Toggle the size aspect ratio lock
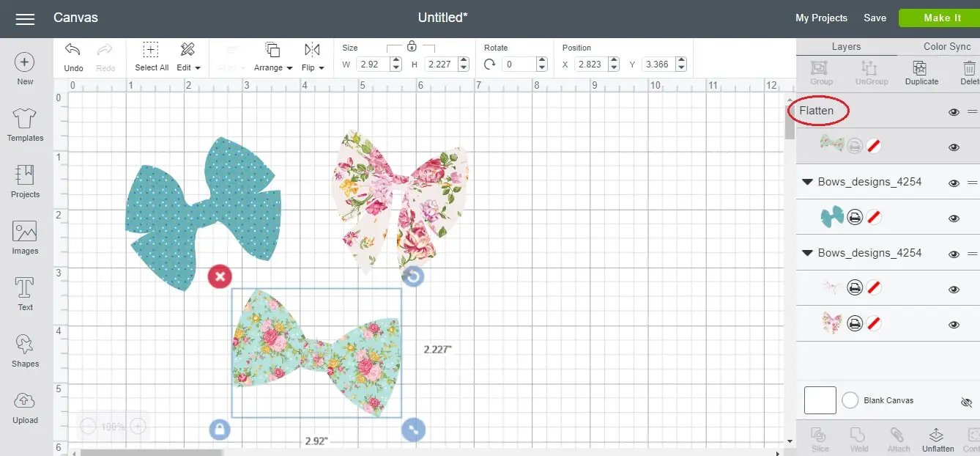 [x=412, y=47]
